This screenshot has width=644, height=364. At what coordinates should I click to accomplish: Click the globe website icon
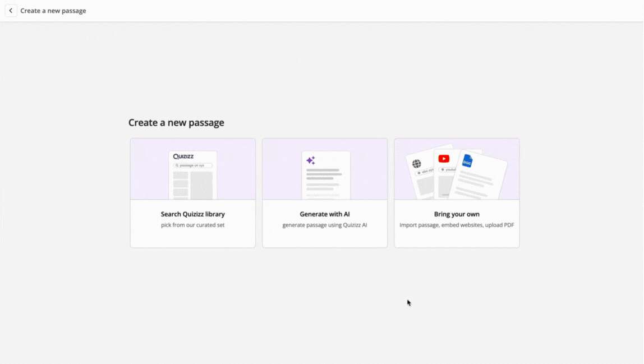(x=416, y=164)
